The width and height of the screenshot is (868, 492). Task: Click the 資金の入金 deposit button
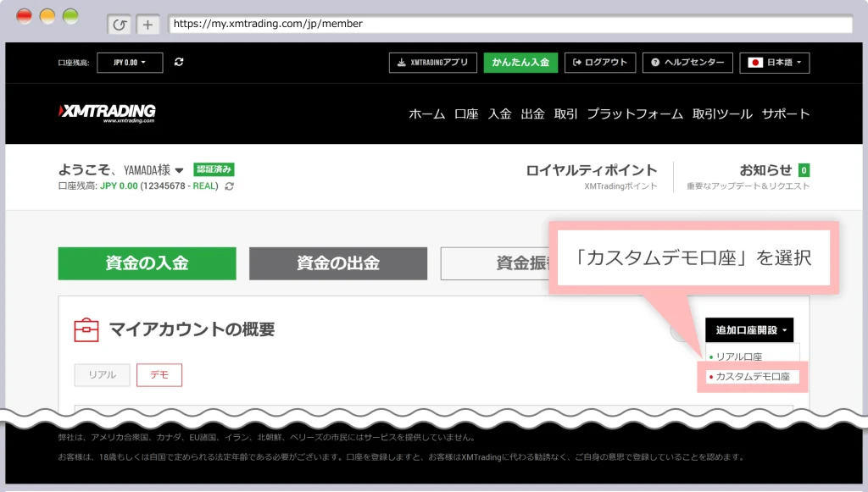pos(147,263)
